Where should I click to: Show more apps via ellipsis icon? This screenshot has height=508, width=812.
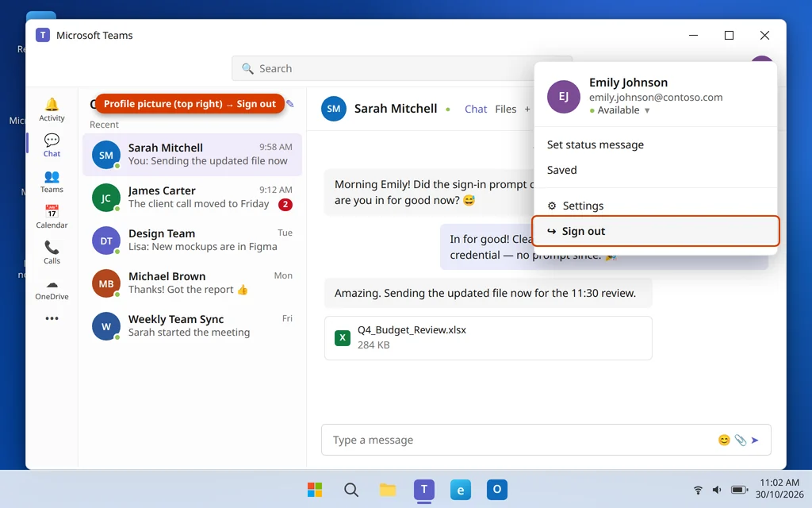tap(52, 318)
